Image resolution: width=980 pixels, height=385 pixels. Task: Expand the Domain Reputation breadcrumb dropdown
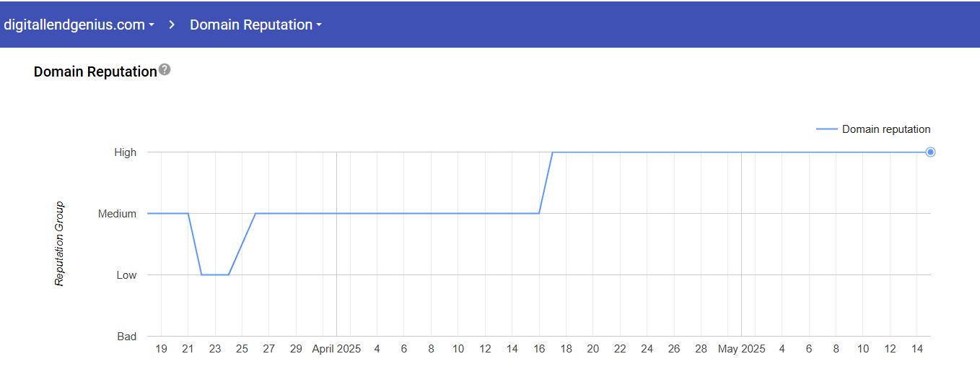pyautogui.click(x=255, y=25)
